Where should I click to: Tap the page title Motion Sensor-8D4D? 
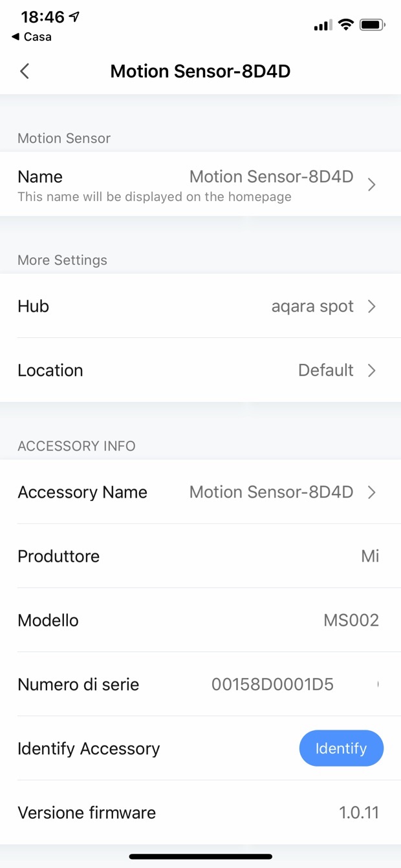pos(200,71)
